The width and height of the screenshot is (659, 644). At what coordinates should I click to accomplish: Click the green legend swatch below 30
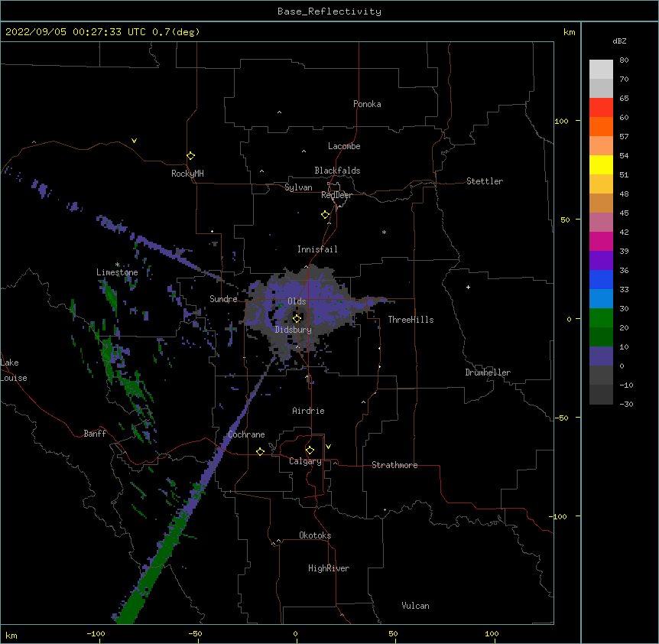pyautogui.click(x=601, y=318)
